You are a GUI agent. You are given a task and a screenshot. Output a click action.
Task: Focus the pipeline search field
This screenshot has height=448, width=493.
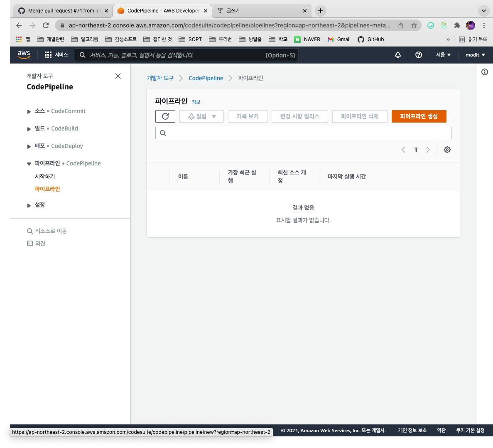pyautogui.click(x=304, y=133)
